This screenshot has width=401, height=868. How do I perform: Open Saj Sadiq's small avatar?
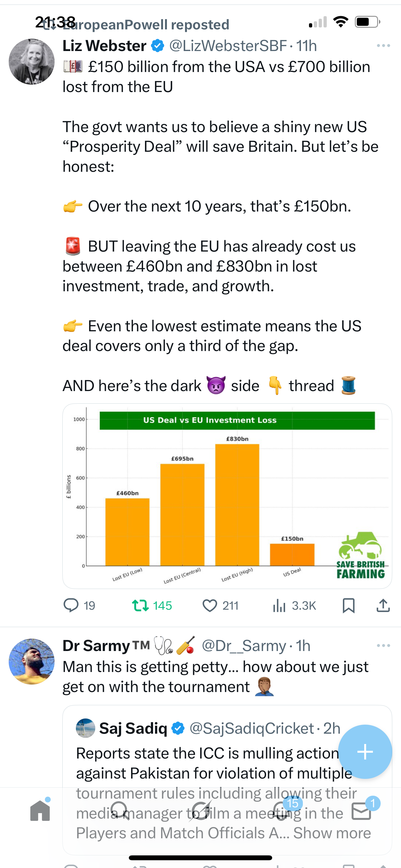coord(86,728)
